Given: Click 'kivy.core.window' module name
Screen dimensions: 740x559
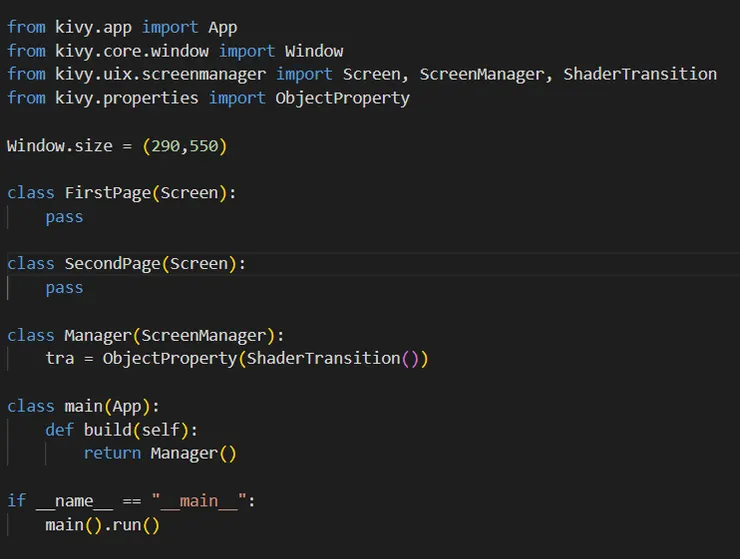Looking at the screenshot, I should click(x=132, y=51).
